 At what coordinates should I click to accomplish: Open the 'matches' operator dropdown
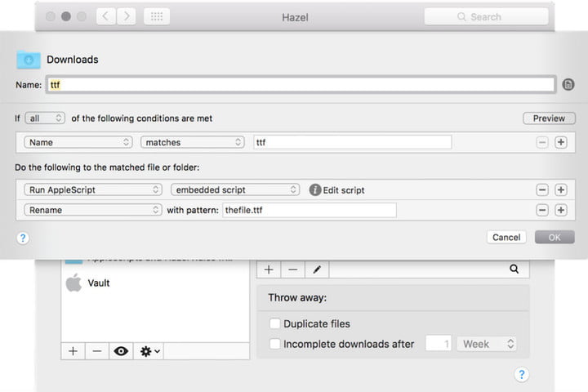[193, 143]
